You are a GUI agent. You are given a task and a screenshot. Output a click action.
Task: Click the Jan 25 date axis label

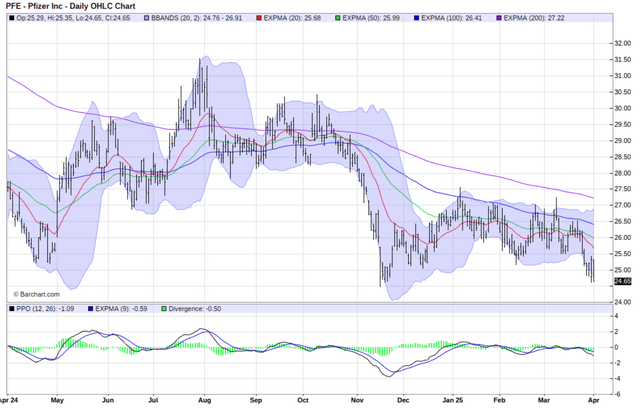click(x=453, y=400)
